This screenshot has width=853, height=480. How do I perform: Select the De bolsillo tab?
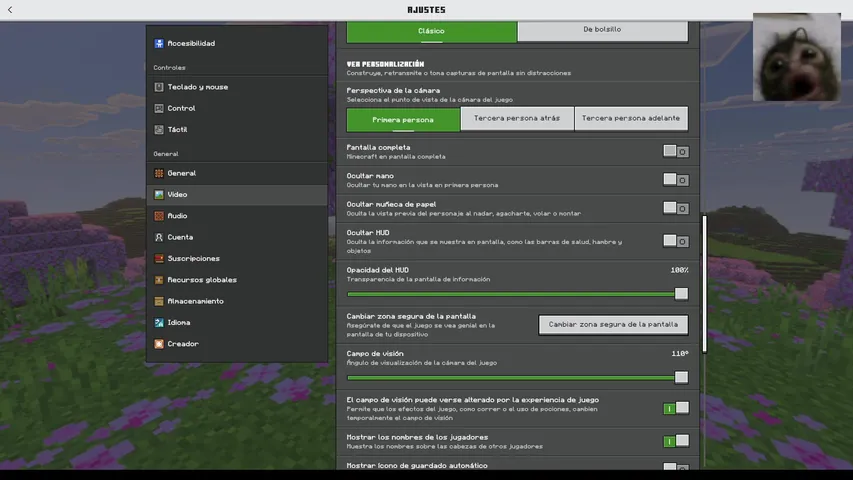pos(602,30)
